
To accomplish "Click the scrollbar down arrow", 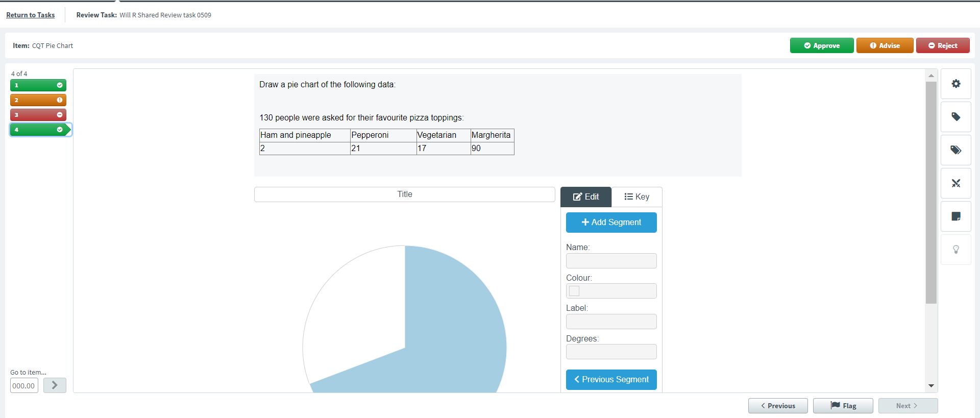I will 932,386.
